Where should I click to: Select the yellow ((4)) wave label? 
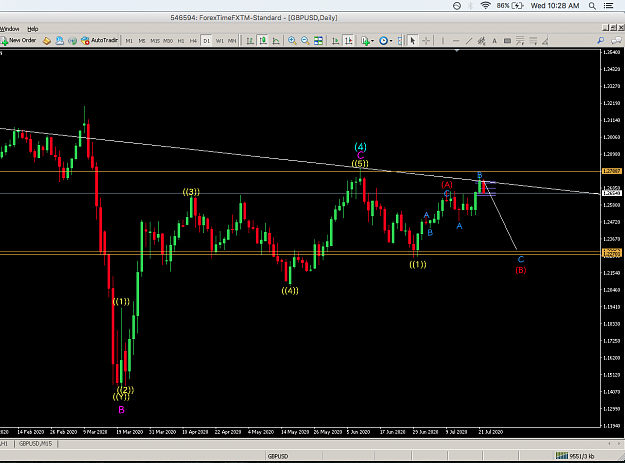click(290, 290)
